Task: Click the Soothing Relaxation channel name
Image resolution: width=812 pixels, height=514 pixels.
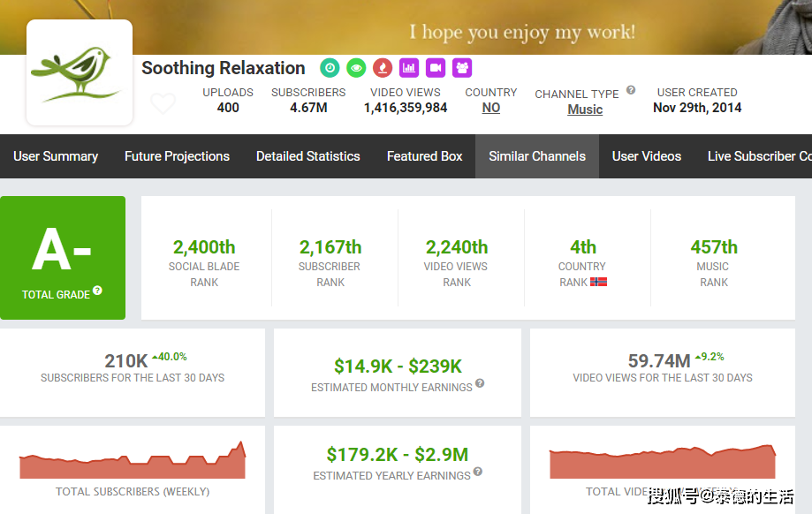Action: pyautogui.click(x=224, y=68)
